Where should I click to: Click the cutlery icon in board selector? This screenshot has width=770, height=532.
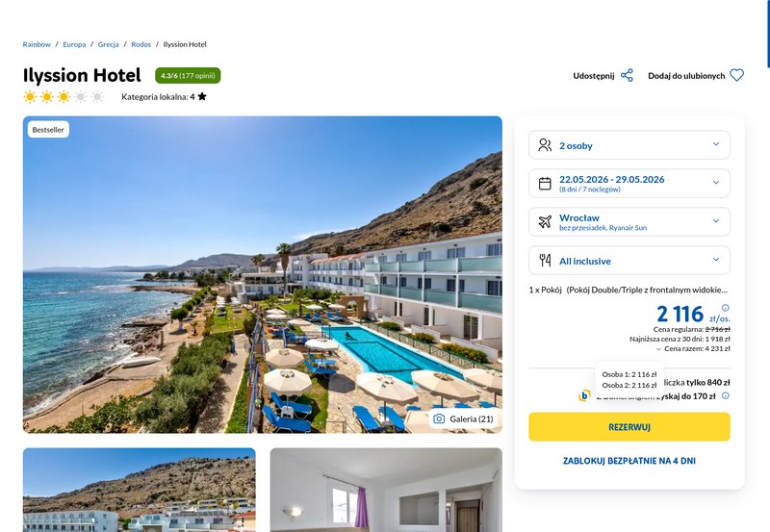point(545,260)
